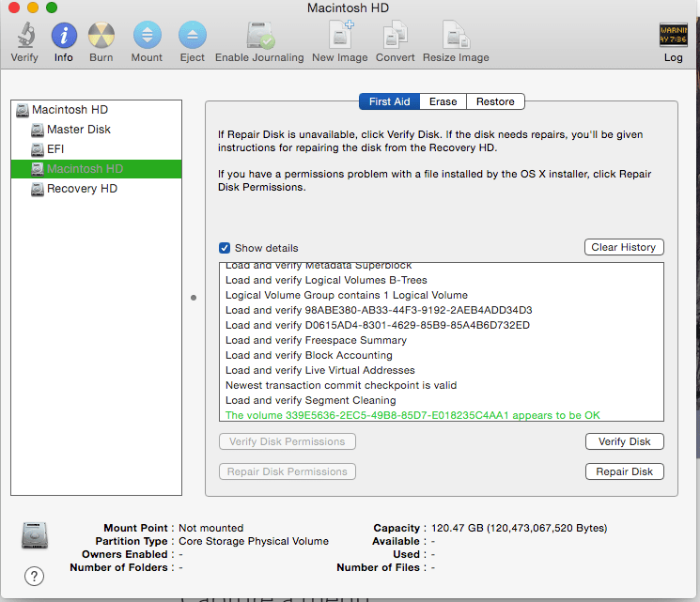Click the yellow minimize window button

click(33, 8)
